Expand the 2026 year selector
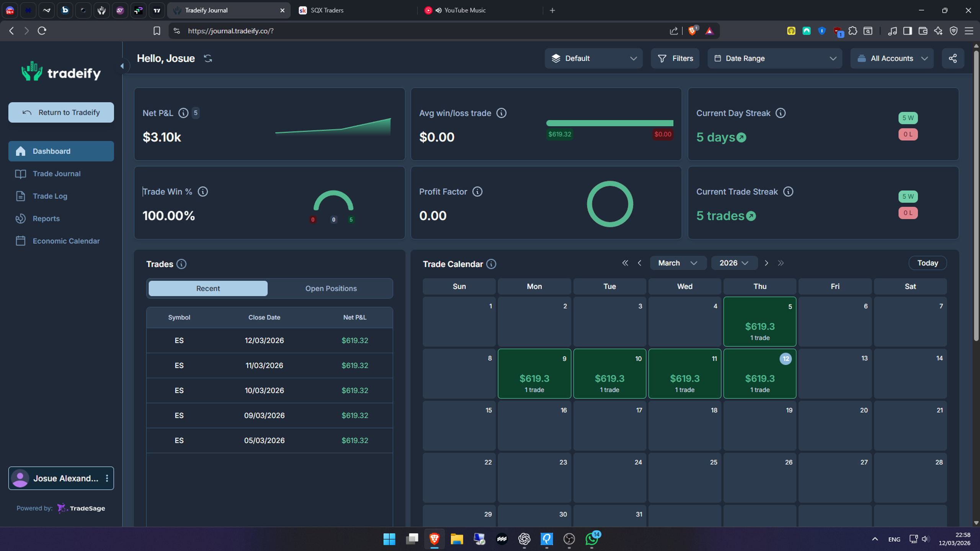The width and height of the screenshot is (980, 551). pos(734,263)
